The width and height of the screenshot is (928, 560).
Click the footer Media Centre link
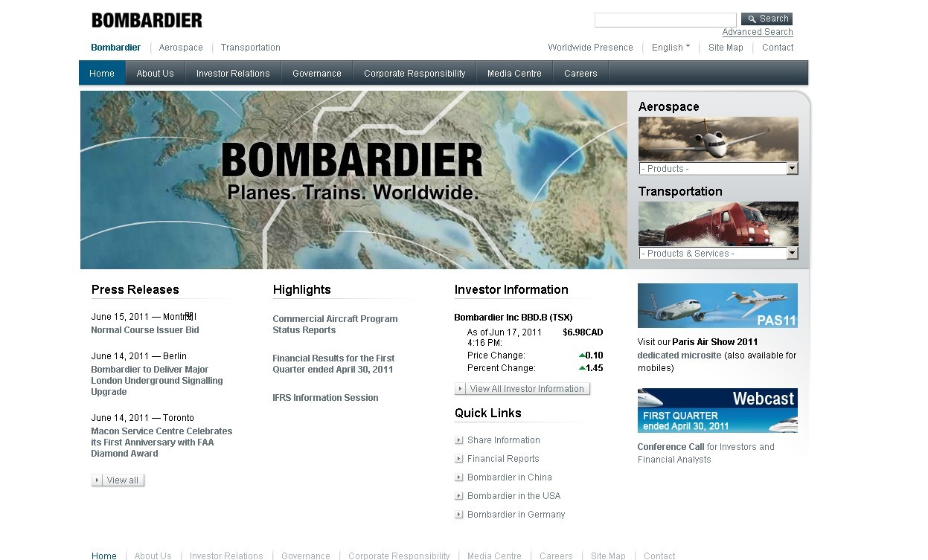[x=494, y=556]
